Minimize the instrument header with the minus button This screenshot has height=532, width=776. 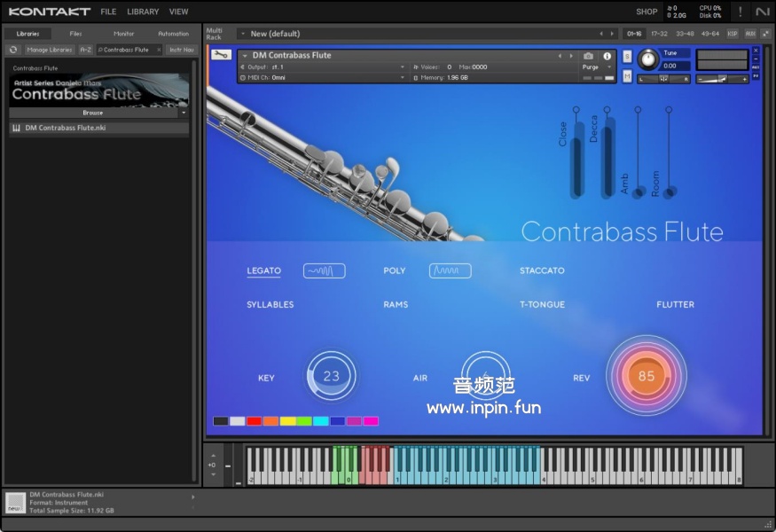coord(756,59)
